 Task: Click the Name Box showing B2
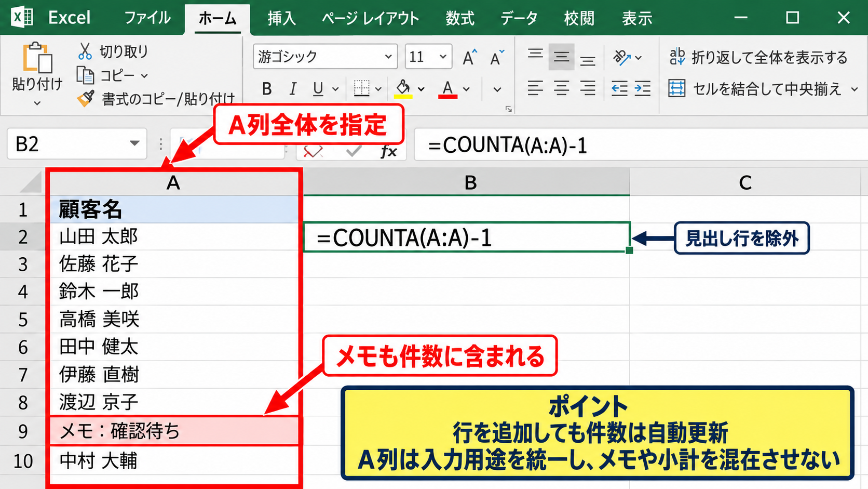click(77, 143)
